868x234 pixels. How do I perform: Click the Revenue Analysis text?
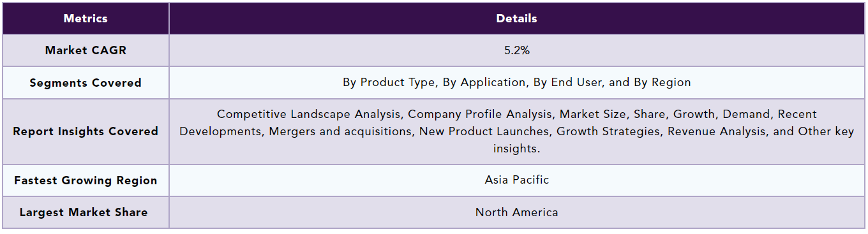coord(715,131)
